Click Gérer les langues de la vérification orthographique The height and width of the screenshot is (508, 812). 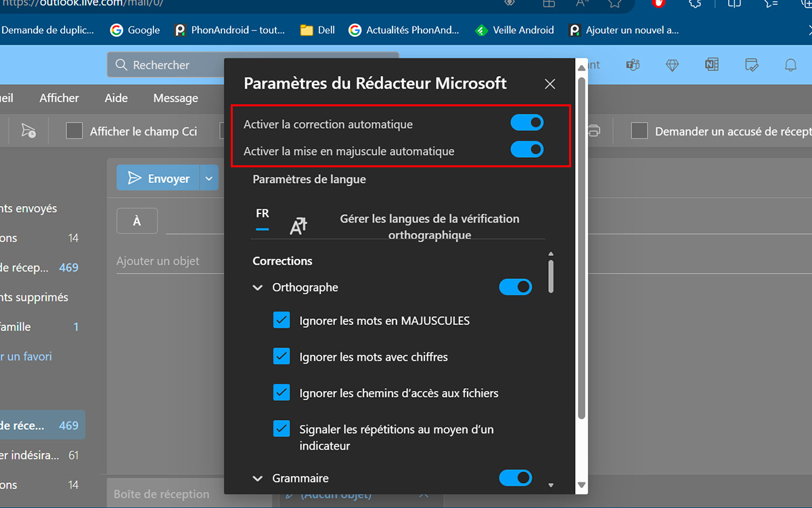pyautogui.click(x=430, y=227)
